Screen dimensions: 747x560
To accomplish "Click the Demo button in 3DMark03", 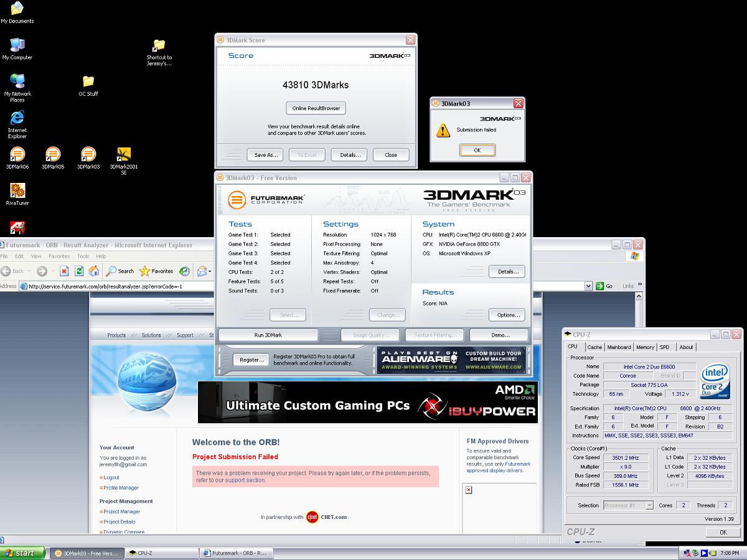I will coord(499,335).
